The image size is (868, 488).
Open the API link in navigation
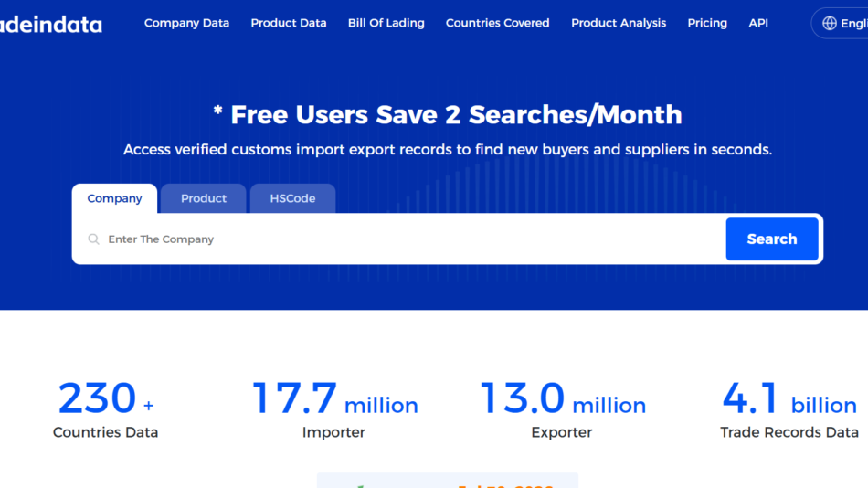pyautogui.click(x=757, y=23)
